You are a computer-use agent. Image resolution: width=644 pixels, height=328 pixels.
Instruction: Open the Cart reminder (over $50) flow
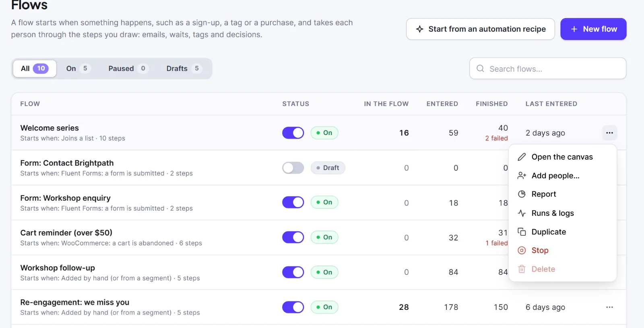click(66, 233)
